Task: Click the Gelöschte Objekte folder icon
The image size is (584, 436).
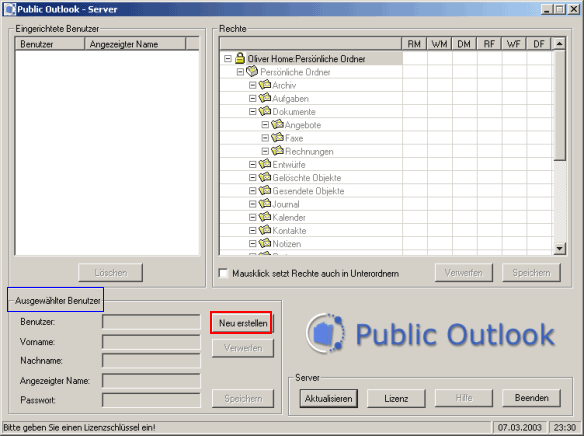Action: pos(265,177)
